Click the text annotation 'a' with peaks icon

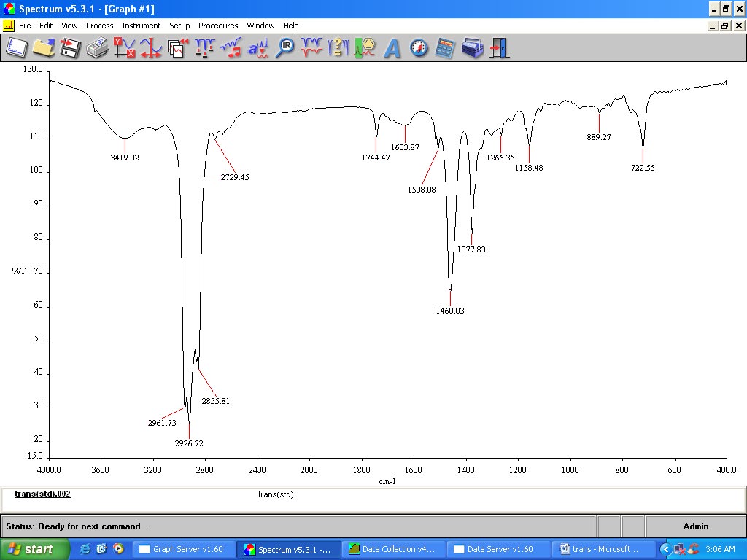coord(258,48)
